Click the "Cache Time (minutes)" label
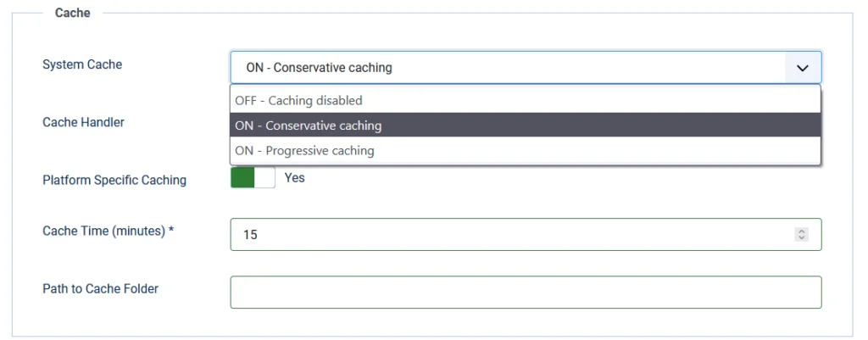Image resolution: width=868 pixels, height=340 pixels. [x=103, y=231]
